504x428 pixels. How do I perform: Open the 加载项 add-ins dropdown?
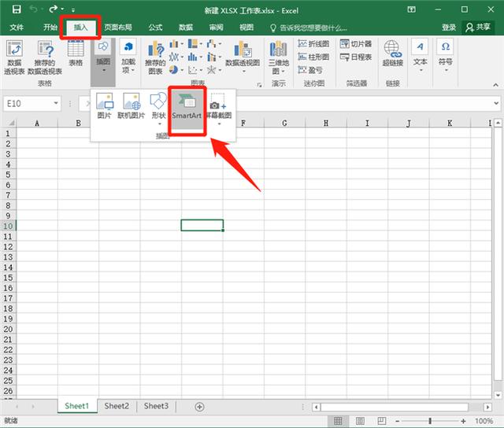[x=128, y=57]
